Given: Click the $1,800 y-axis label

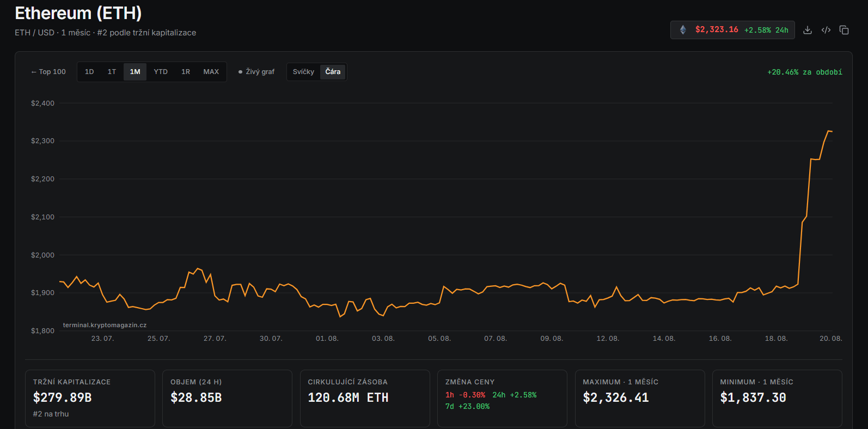Looking at the screenshot, I should pyautogui.click(x=42, y=331).
